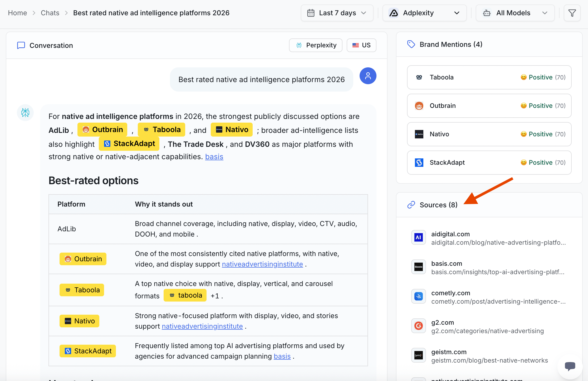
Task: Click the cometly.com favicon
Action: [418, 296]
